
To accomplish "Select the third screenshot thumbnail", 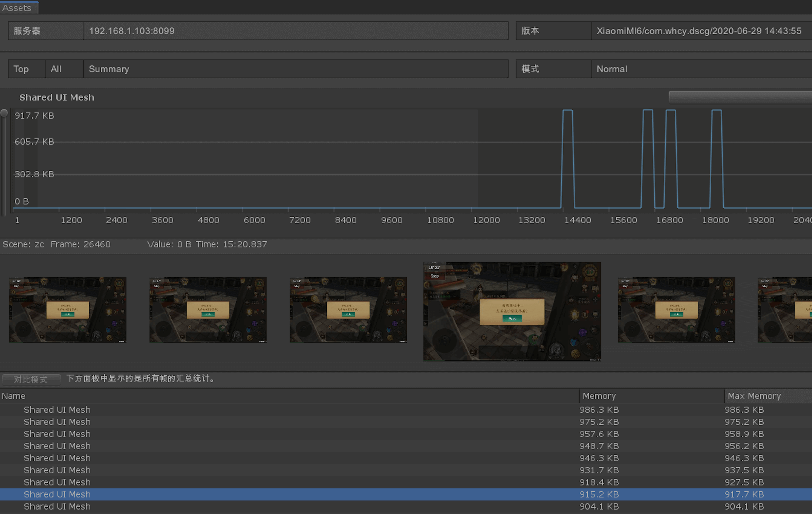I will (348, 310).
